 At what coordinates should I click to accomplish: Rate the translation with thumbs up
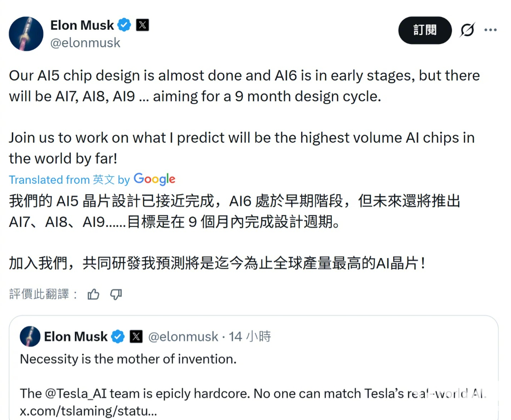pyautogui.click(x=93, y=294)
